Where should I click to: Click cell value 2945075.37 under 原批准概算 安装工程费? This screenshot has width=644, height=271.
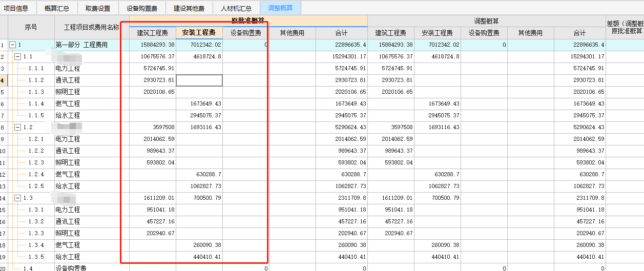tap(205, 116)
